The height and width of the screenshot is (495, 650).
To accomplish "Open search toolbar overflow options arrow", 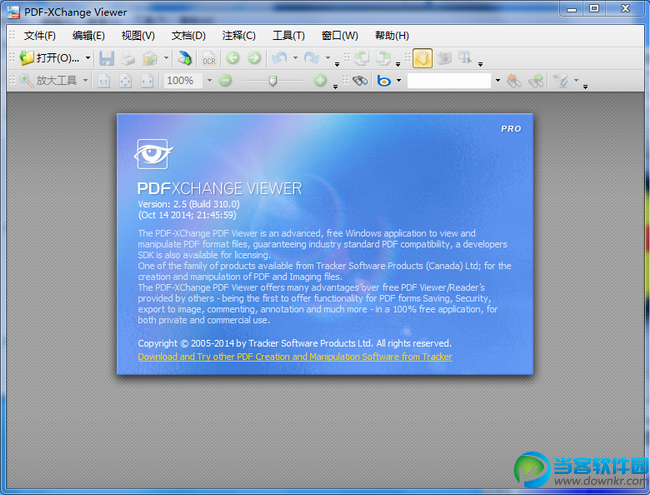I will tap(585, 87).
